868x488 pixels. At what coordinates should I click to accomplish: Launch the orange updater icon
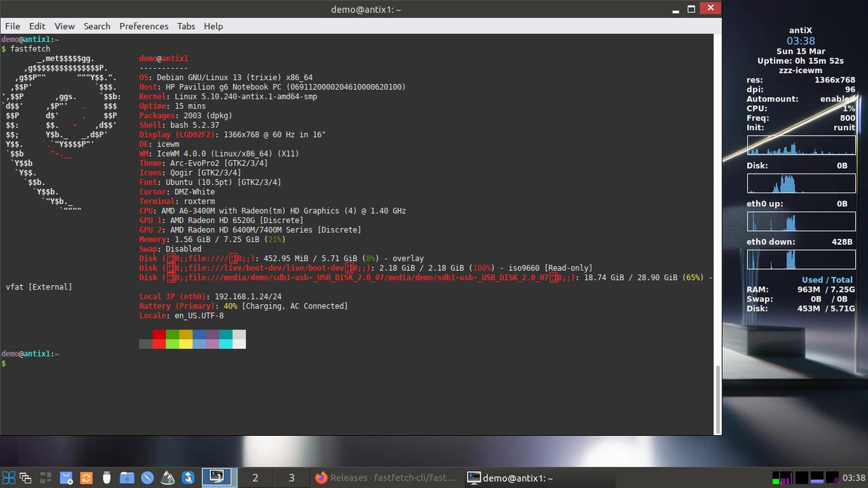86,478
